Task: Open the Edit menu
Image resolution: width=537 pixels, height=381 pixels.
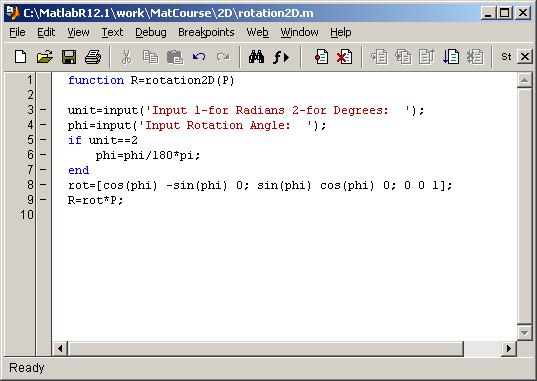Action: click(x=46, y=32)
